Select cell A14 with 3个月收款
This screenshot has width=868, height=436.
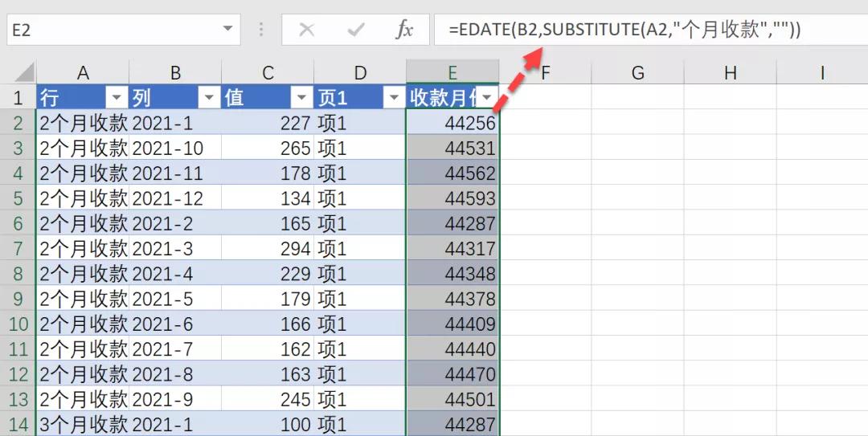point(83,424)
